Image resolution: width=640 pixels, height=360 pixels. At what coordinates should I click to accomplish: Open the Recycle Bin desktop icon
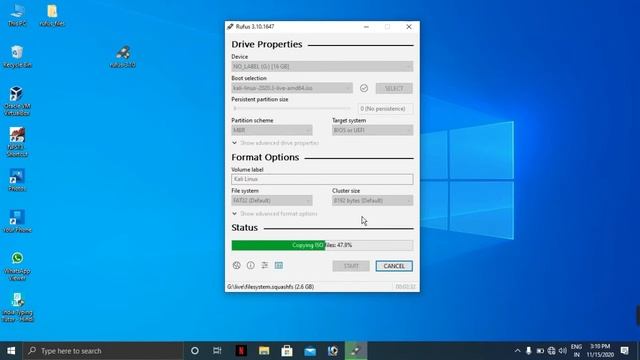[17, 56]
